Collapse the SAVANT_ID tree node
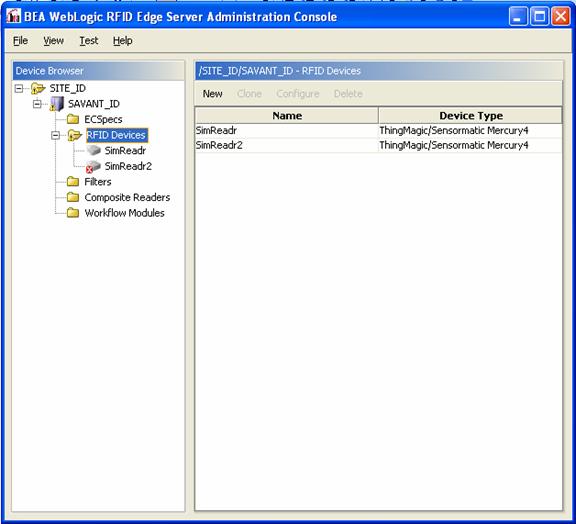Viewport: 576px width, 524px height. [x=37, y=104]
